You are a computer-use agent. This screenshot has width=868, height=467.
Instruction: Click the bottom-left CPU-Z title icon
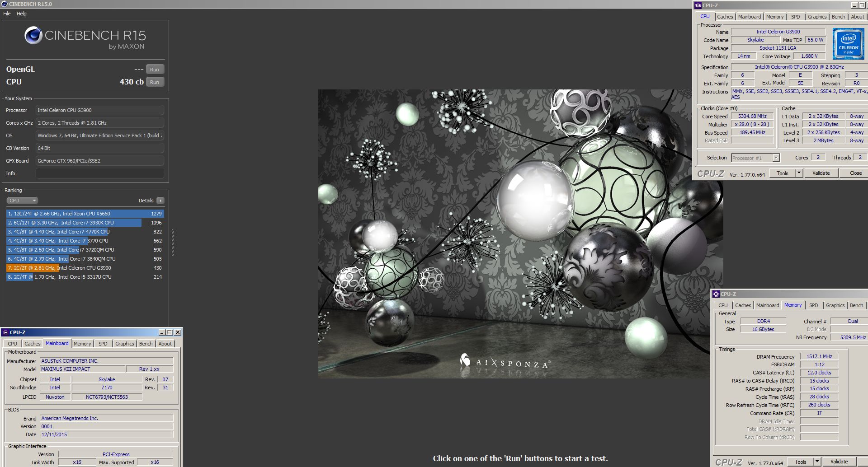coord(5,332)
